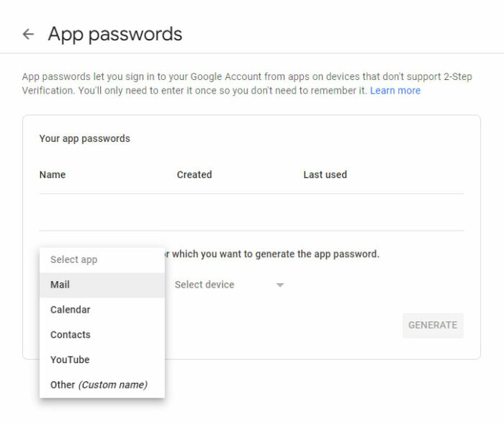The image size is (504, 423).
Task: Choose Mail from the app list
Action: [102, 285]
